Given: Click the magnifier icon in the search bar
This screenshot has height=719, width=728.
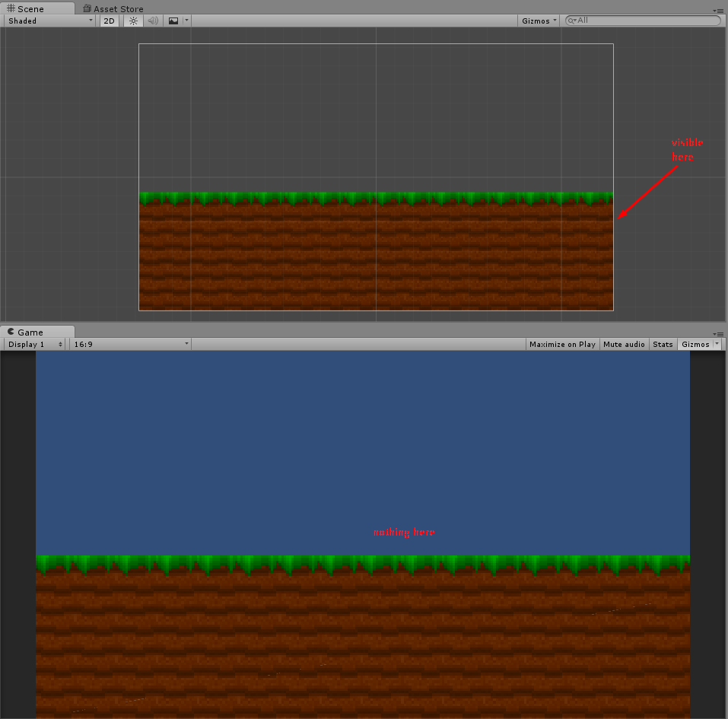Looking at the screenshot, I should [x=571, y=21].
